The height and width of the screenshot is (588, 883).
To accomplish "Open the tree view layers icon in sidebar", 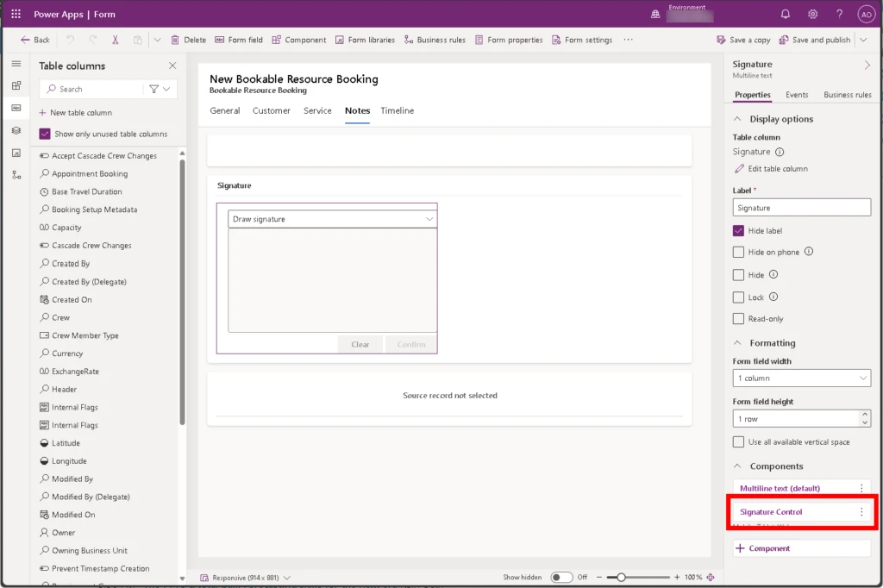I will tap(16, 130).
